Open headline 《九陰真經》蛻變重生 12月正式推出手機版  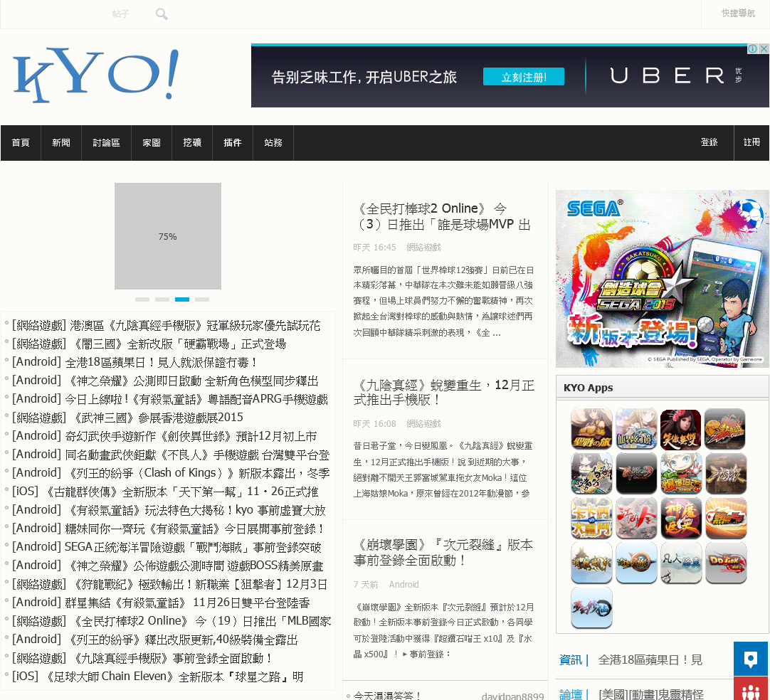click(444, 392)
